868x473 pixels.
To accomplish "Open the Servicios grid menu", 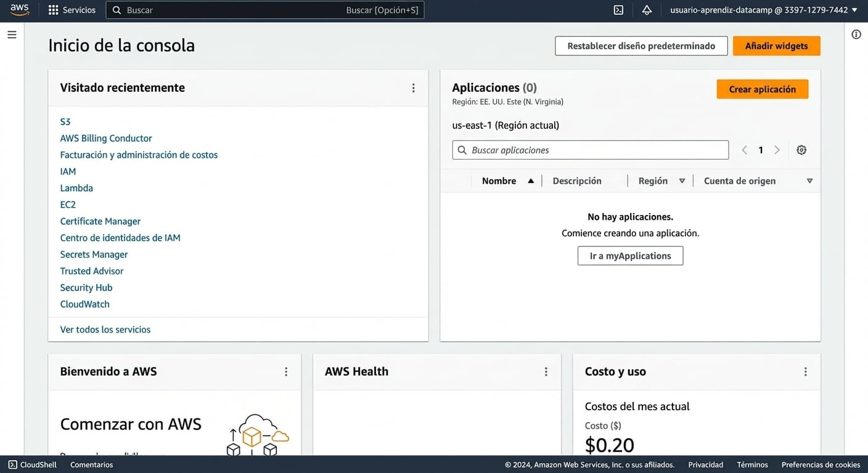I will pyautogui.click(x=54, y=10).
